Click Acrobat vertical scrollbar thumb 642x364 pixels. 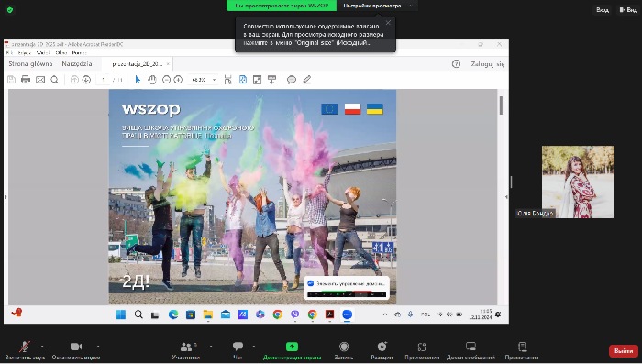click(x=501, y=105)
